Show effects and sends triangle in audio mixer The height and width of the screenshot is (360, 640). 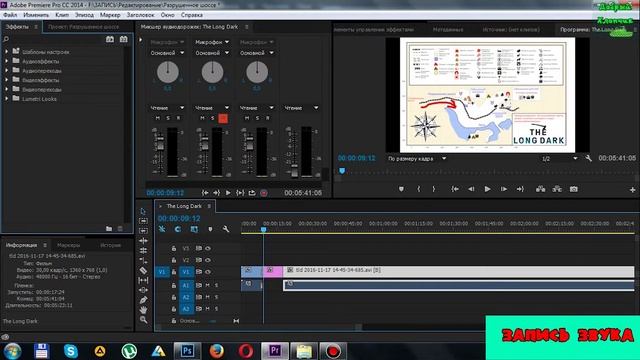coord(141,40)
